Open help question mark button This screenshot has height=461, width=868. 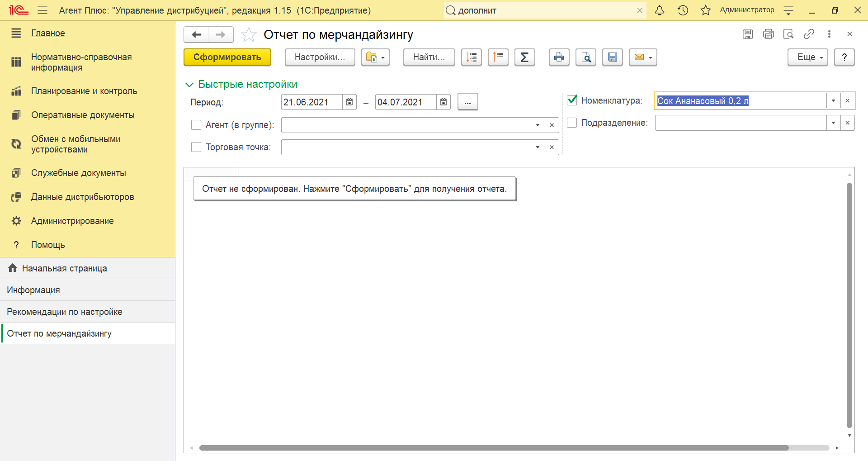(844, 57)
